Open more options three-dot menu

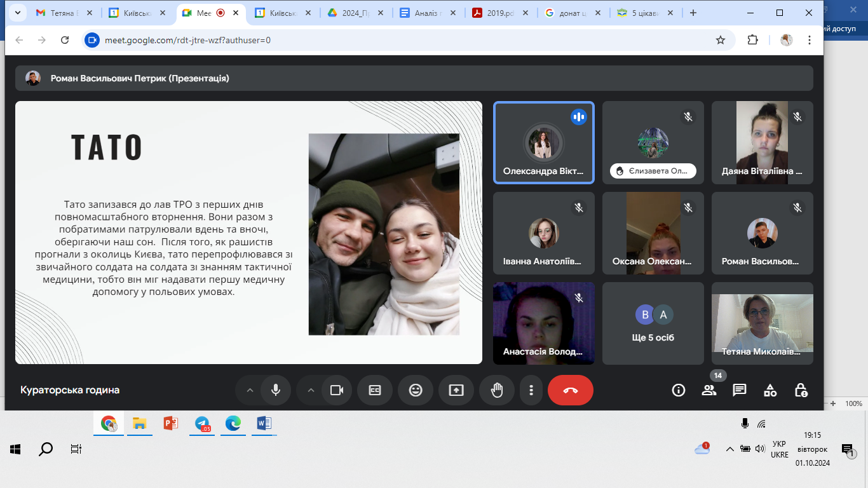531,390
